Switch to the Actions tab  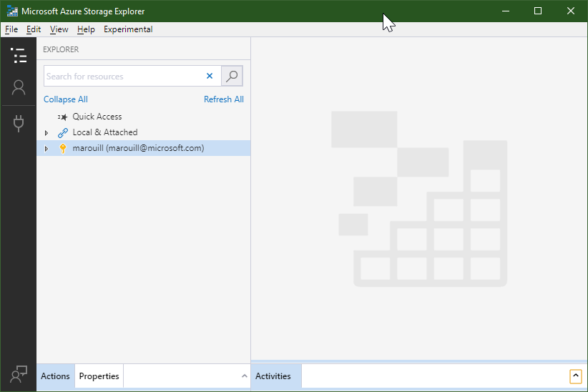click(x=56, y=376)
